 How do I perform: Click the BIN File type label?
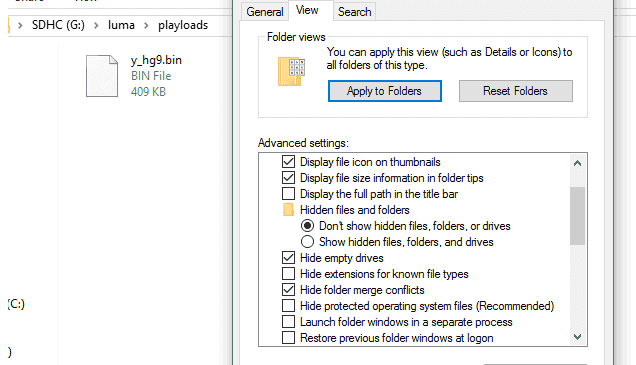[151, 76]
